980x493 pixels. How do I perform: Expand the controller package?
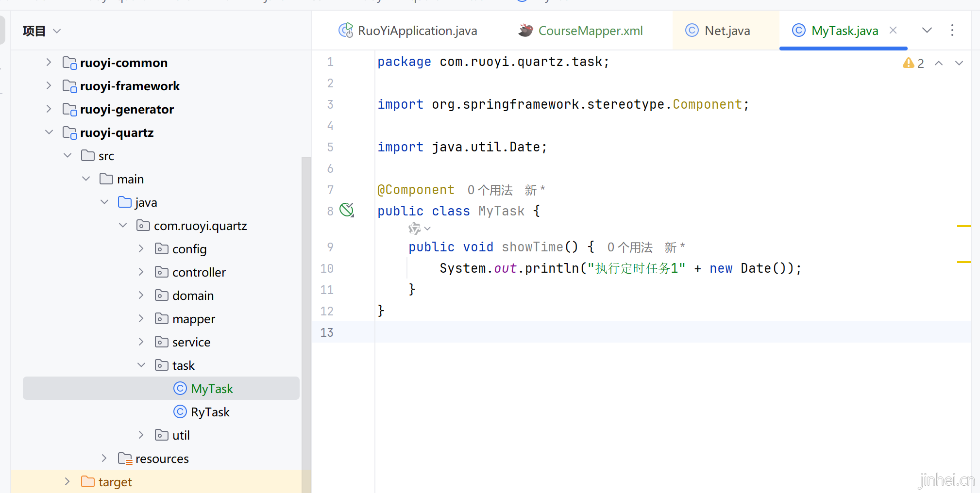tap(141, 272)
